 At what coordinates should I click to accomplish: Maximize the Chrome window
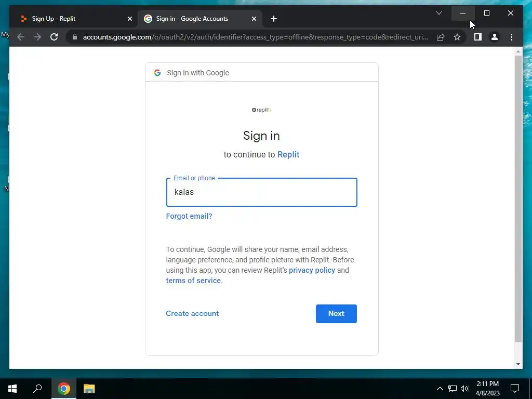pos(486,13)
